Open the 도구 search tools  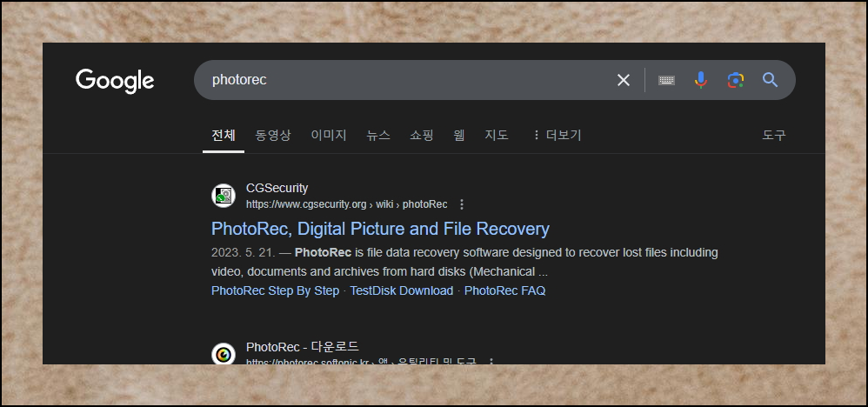(774, 135)
